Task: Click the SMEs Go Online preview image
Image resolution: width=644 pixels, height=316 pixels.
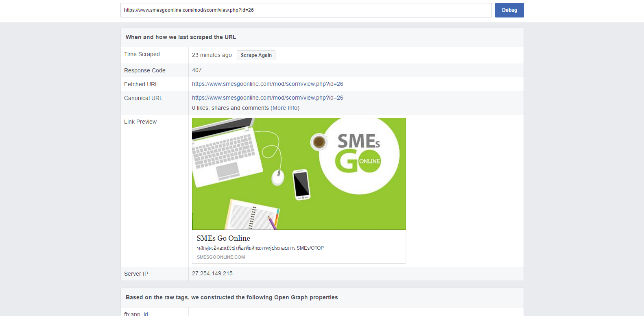Action: pos(299,174)
